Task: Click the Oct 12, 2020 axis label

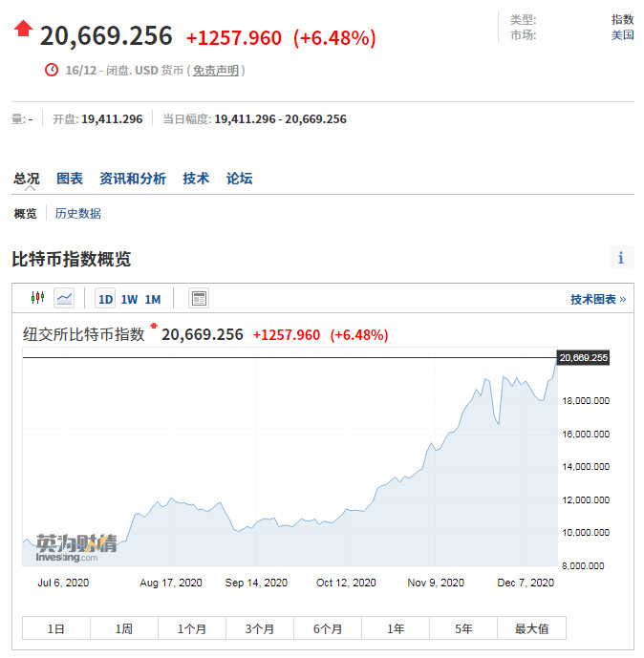Action: pyautogui.click(x=346, y=583)
